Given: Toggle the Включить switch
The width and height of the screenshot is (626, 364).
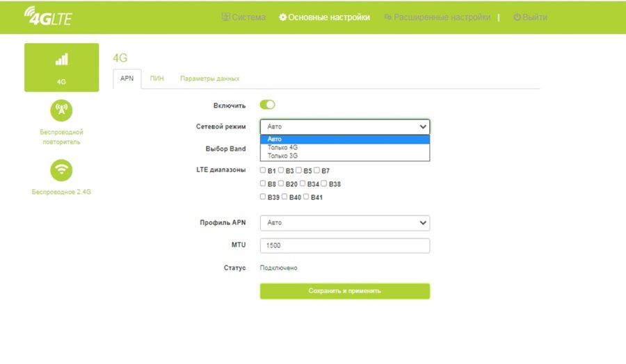Looking at the screenshot, I should [x=268, y=105].
